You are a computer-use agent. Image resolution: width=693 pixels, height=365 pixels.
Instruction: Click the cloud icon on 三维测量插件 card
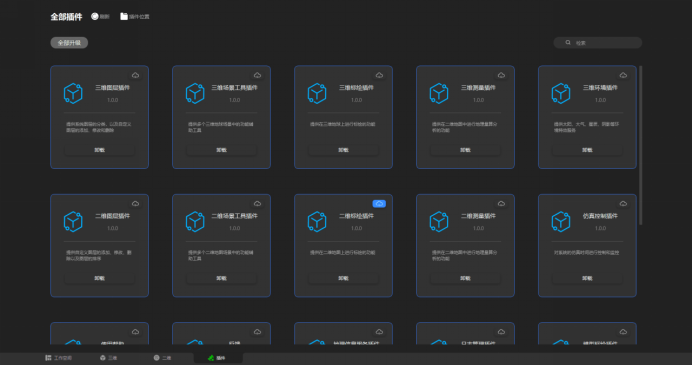[x=502, y=75]
